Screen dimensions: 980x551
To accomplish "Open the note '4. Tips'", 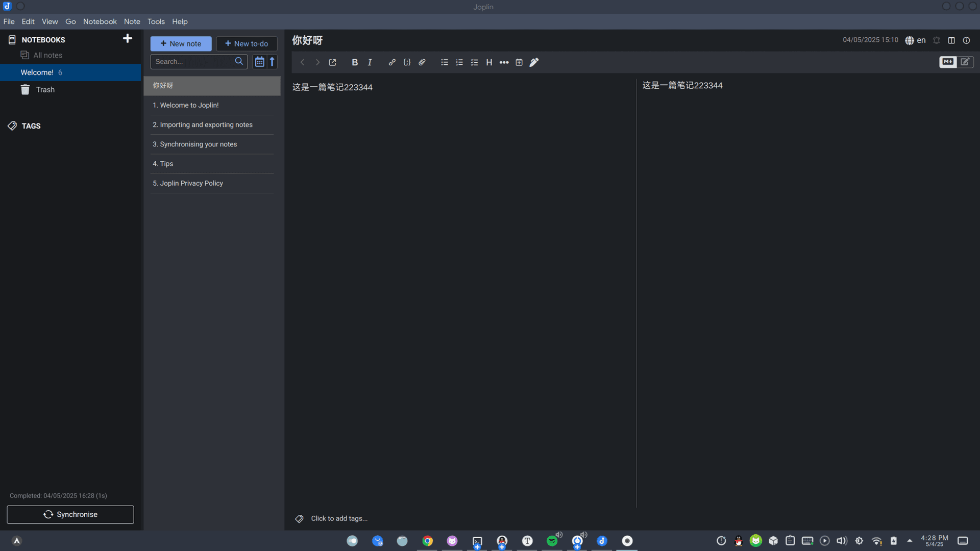I will tap(212, 164).
